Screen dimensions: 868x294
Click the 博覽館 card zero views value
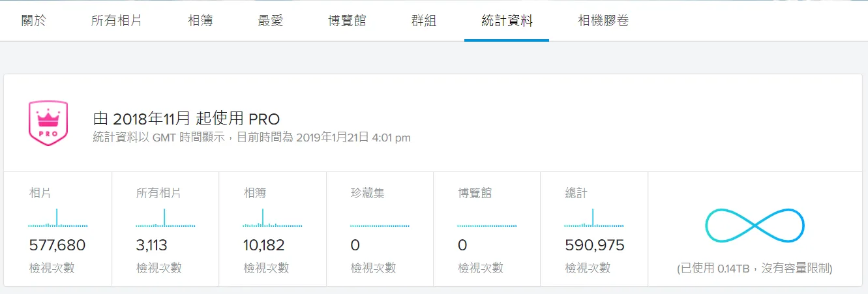(462, 246)
